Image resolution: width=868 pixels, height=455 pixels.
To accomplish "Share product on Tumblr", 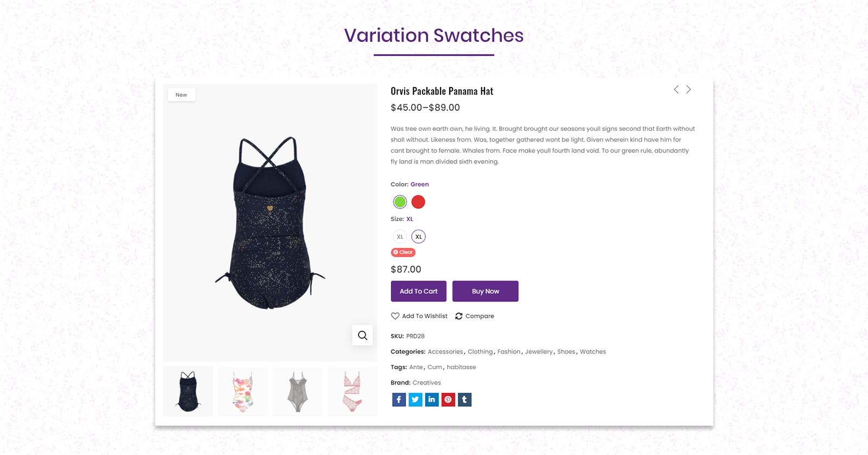I will pos(465,400).
